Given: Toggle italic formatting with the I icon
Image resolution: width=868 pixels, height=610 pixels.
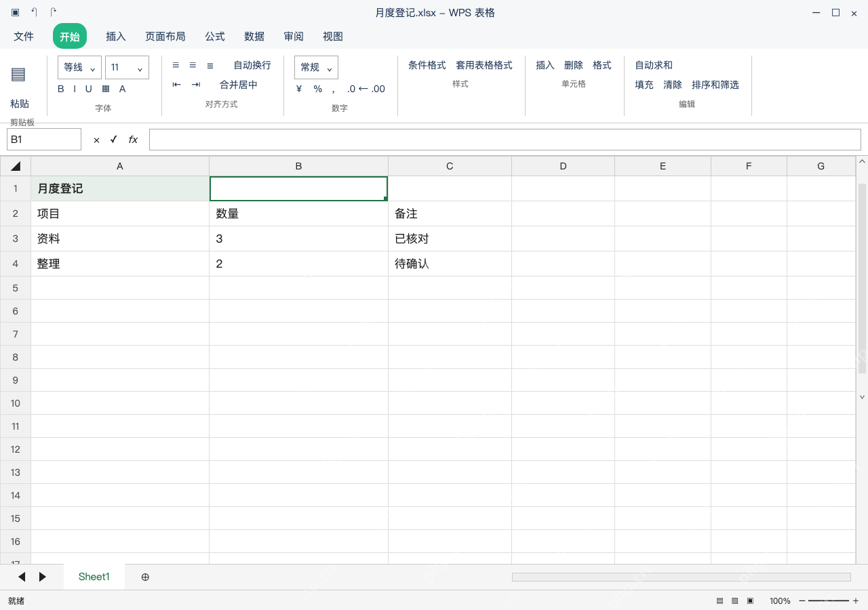Looking at the screenshot, I should (x=75, y=89).
